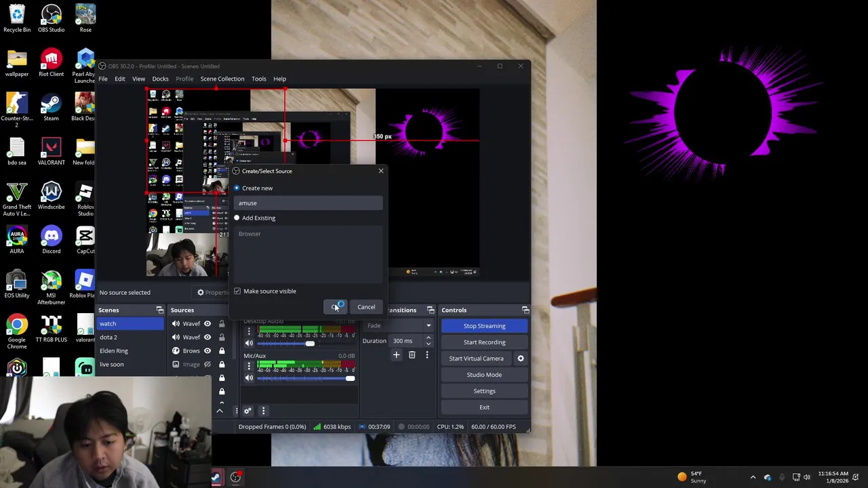Open the wallpaper folder on desktop
The height and width of the screenshot is (488, 868).
pyautogui.click(x=17, y=62)
